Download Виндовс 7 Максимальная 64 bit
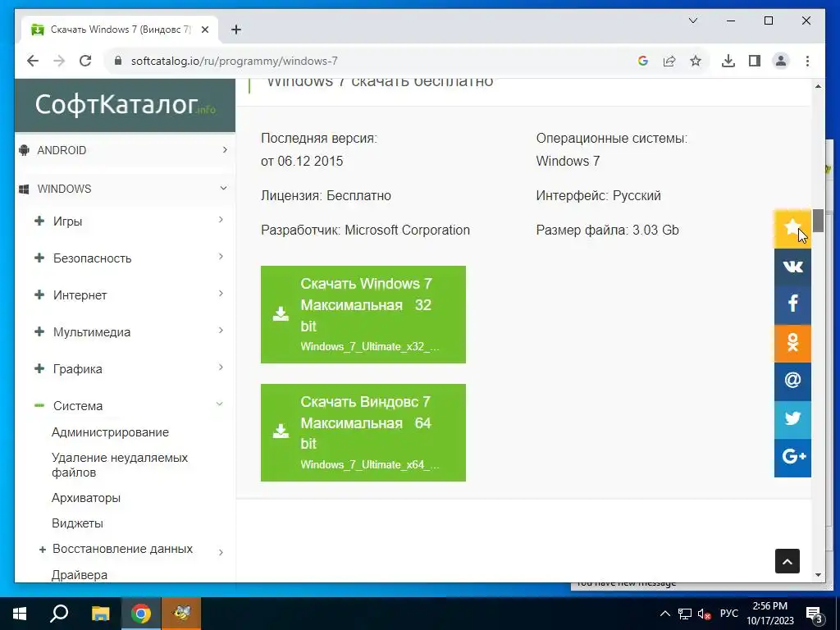Viewport: 840px width, 630px height. pos(363,432)
